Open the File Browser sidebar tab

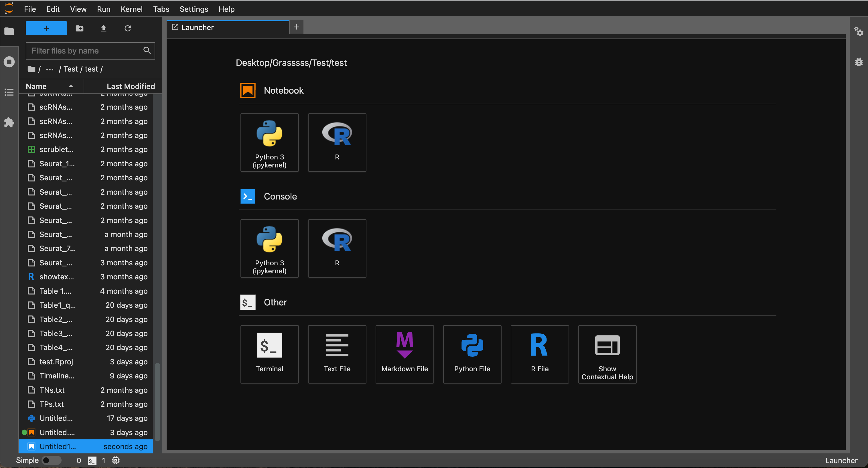9,31
